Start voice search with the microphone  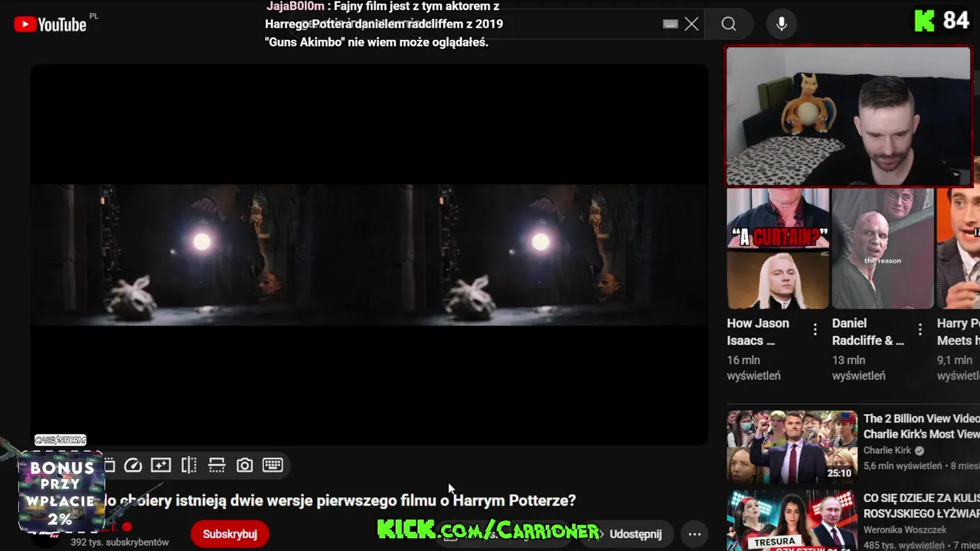[x=782, y=24]
